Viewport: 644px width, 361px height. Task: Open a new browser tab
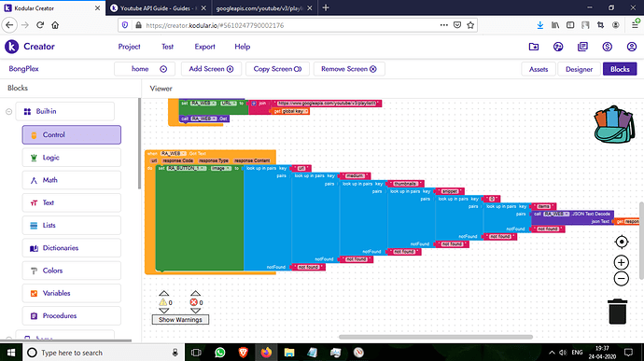[x=326, y=7]
